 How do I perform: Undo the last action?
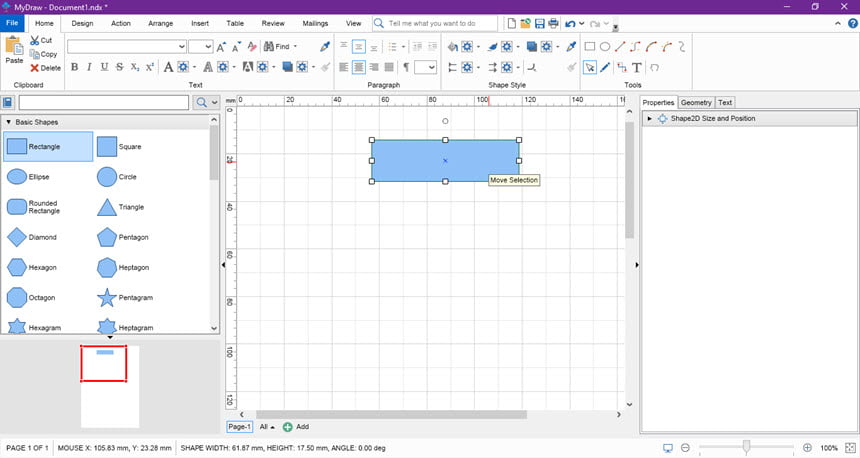point(570,24)
